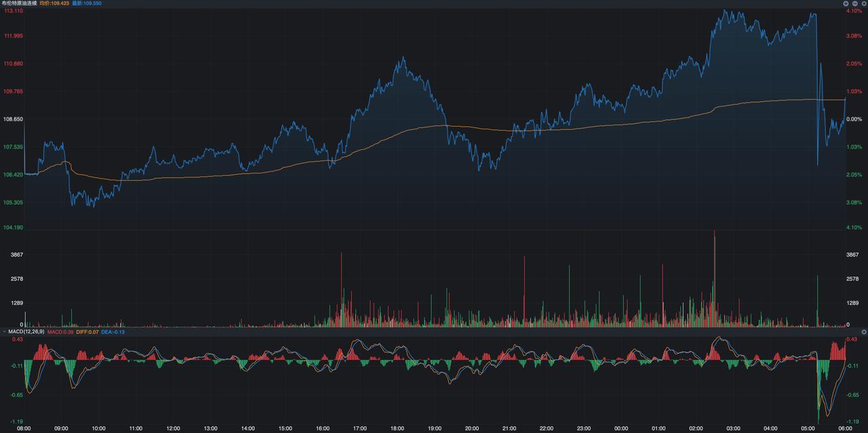
Task: Click the 105.305 left price axis label
Action: (x=14, y=203)
